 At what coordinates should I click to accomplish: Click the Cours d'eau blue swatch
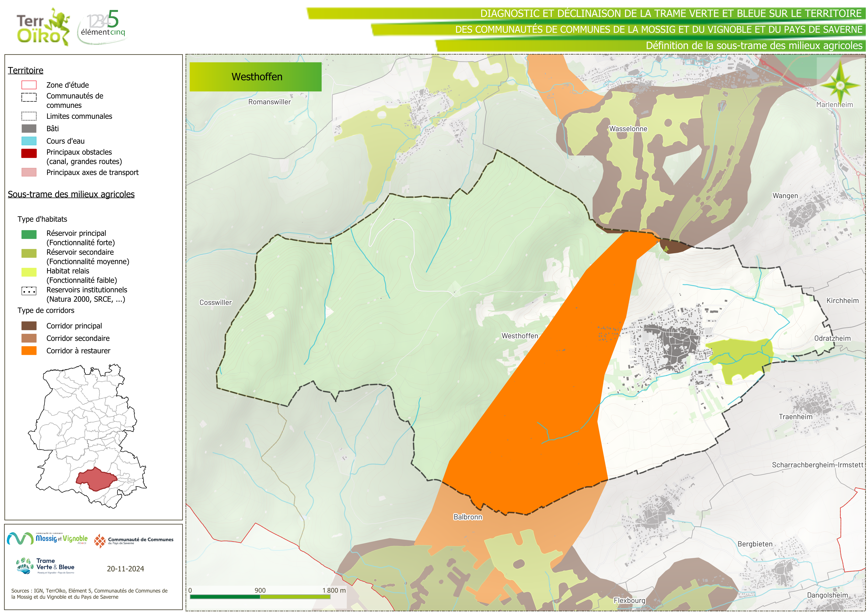[29, 141]
